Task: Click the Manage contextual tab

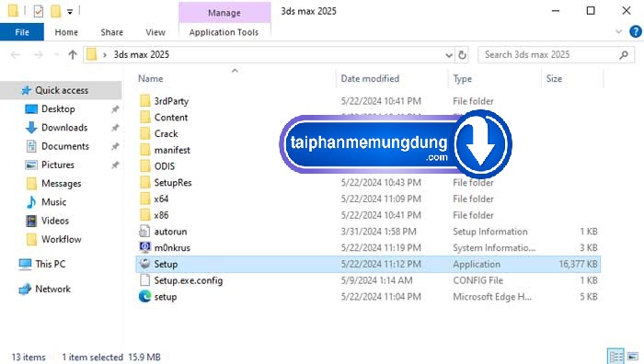Action: pyautogui.click(x=224, y=13)
